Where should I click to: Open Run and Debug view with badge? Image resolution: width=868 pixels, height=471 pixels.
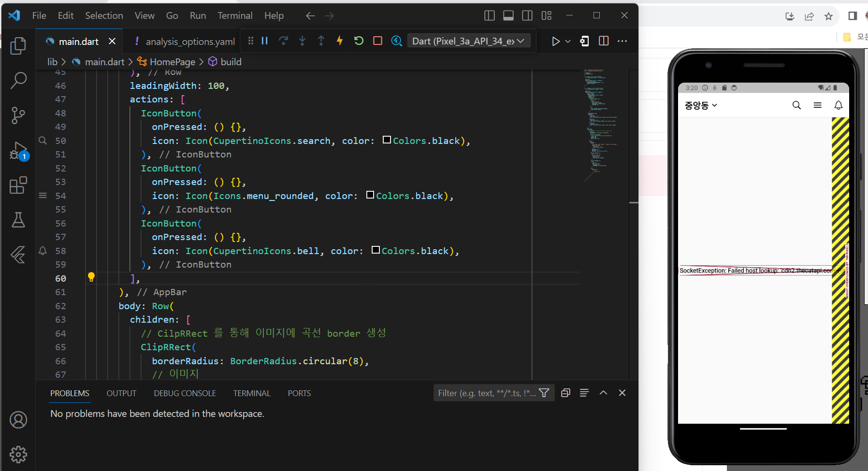(19, 151)
